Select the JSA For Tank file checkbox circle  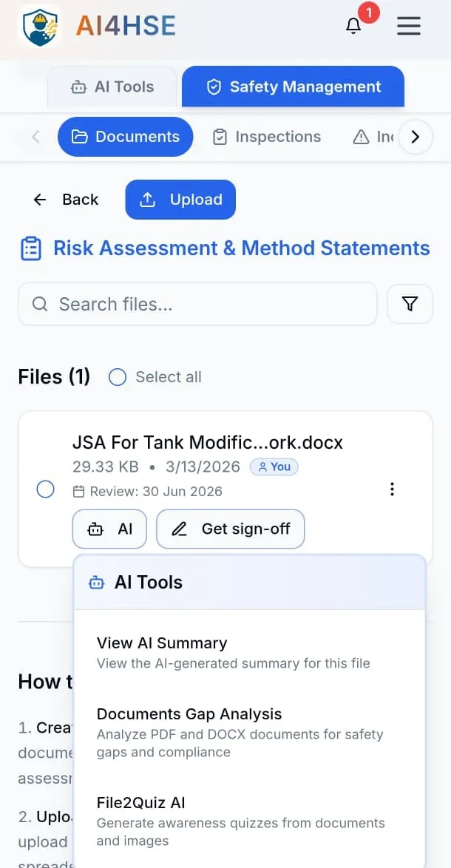(x=45, y=489)
